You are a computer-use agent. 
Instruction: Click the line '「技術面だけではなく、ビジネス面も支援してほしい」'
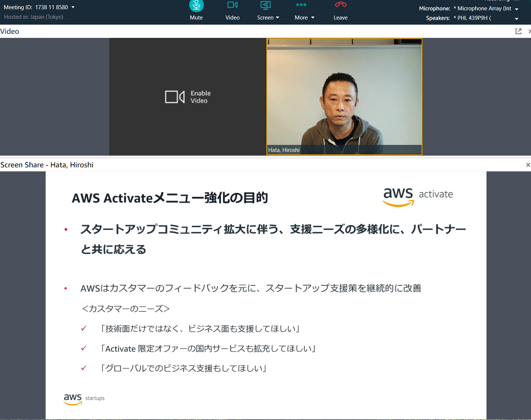200,328
